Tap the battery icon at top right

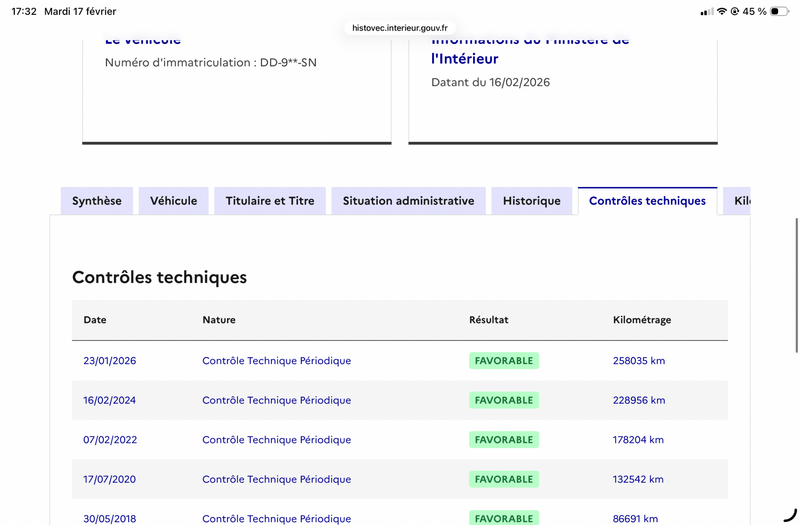(779, 12)
